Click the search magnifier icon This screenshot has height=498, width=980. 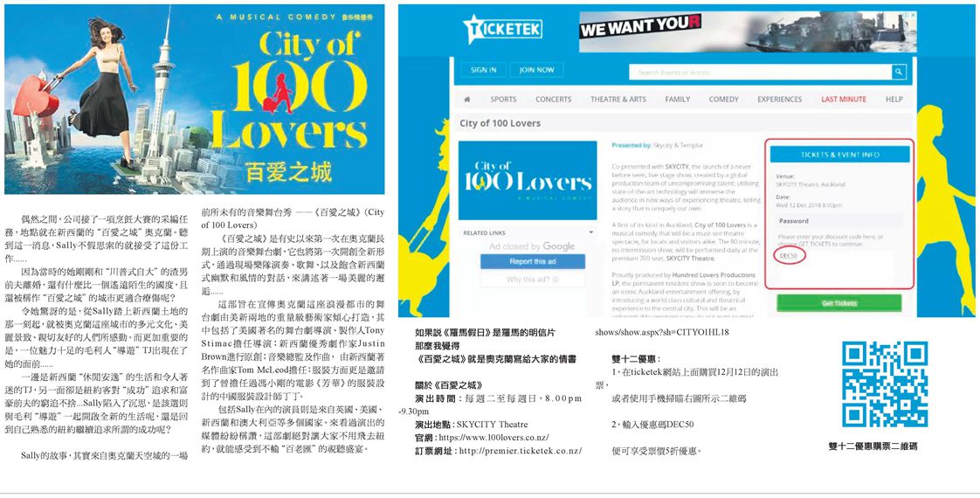click(899, 72)
